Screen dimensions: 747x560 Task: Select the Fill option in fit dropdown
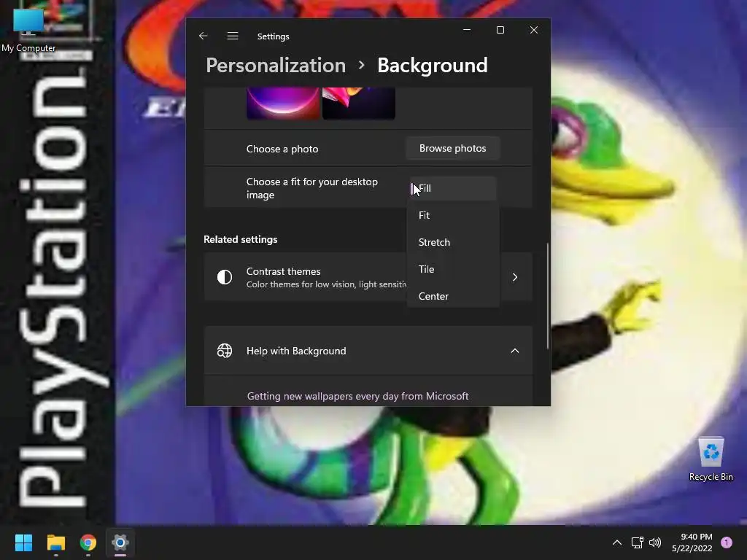click(x=453, y=189)
